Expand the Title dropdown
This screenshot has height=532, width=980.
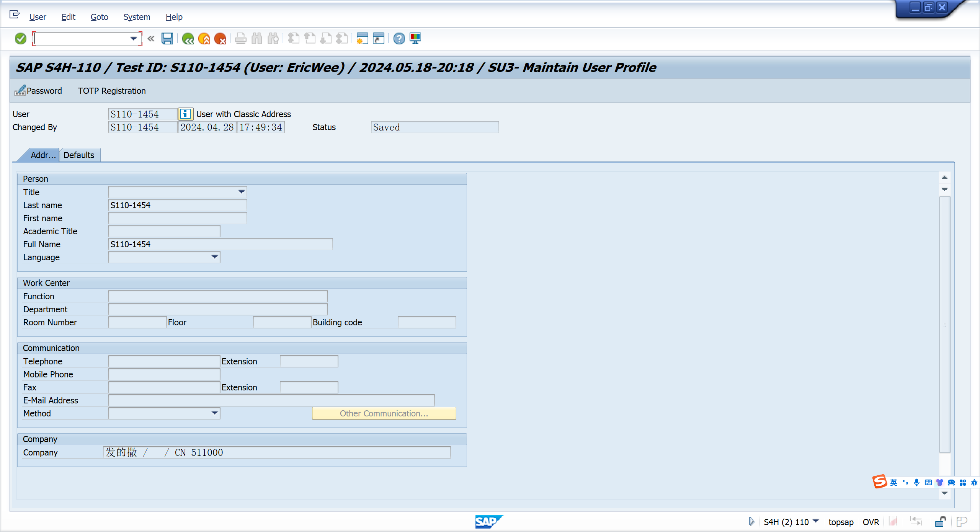(x=242, y=192)
